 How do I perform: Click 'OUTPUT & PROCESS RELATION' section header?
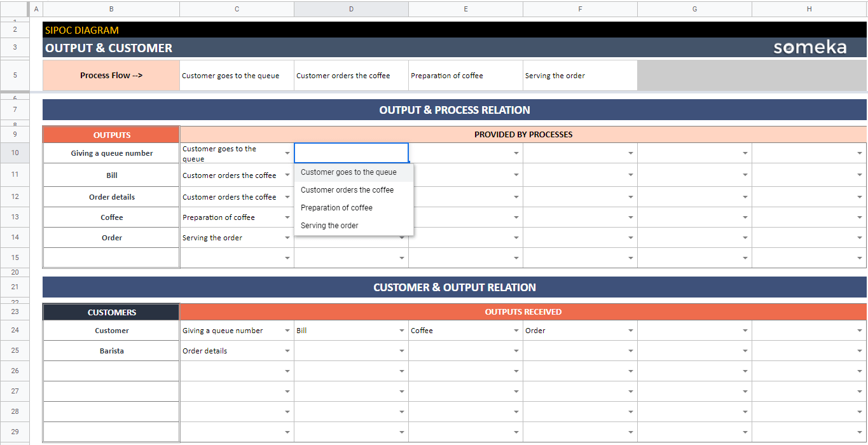pyautogui.click(x=454, y=110)
